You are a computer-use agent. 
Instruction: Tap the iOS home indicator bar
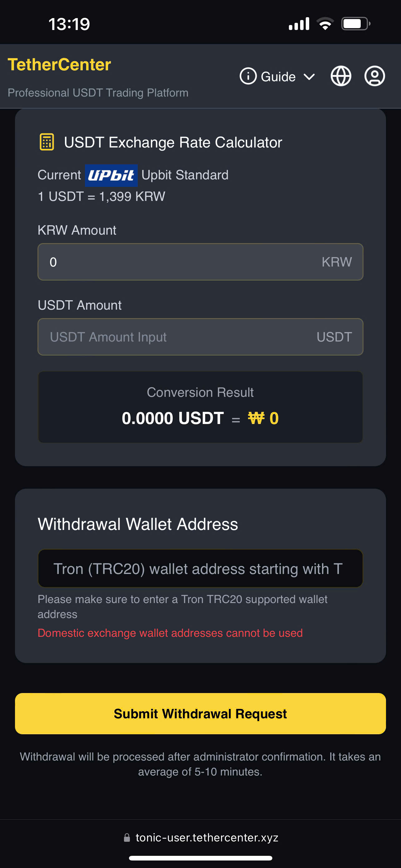(200, 858)
